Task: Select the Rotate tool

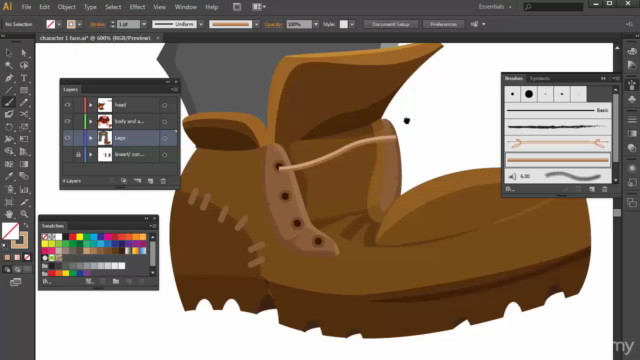Action: tap(9, 127)
